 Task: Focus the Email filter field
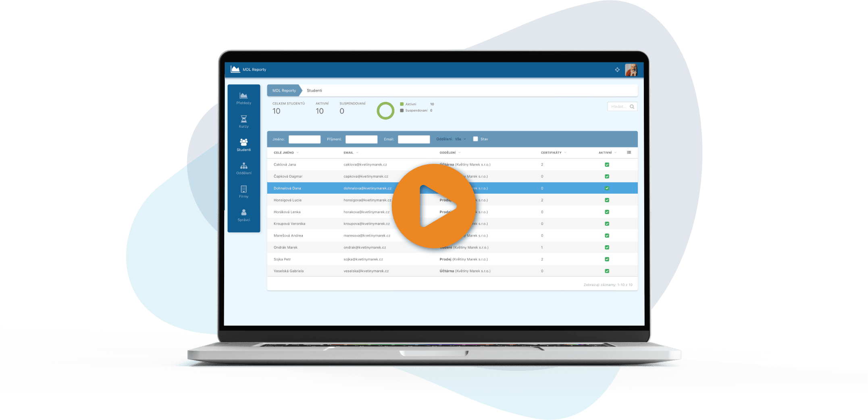point(414,139)
